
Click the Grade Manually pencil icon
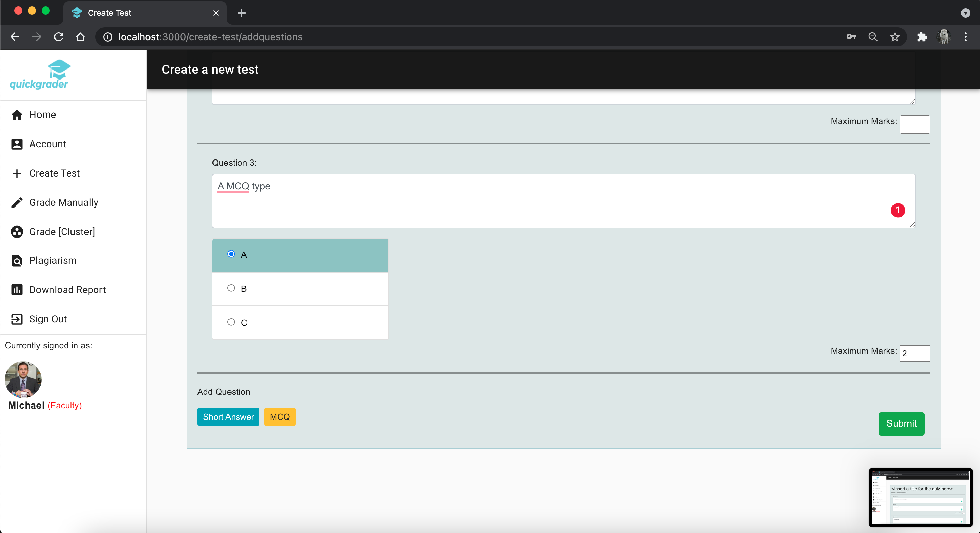(x=17, y=202)
